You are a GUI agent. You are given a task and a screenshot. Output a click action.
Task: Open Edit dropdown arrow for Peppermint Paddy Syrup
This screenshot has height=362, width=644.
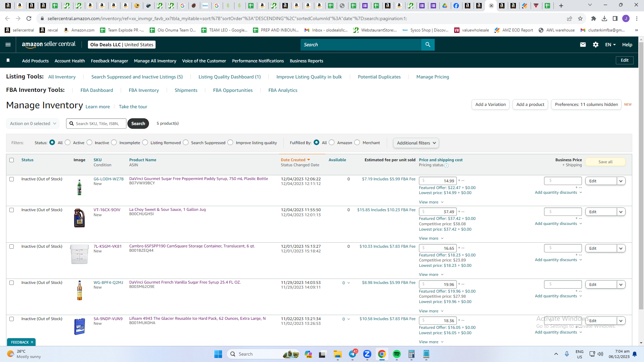coord(621,181)
